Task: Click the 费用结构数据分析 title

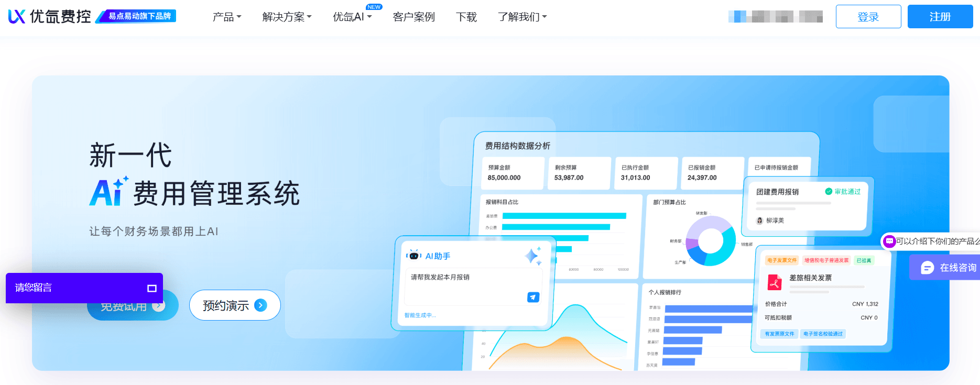Action: (517, 146)
